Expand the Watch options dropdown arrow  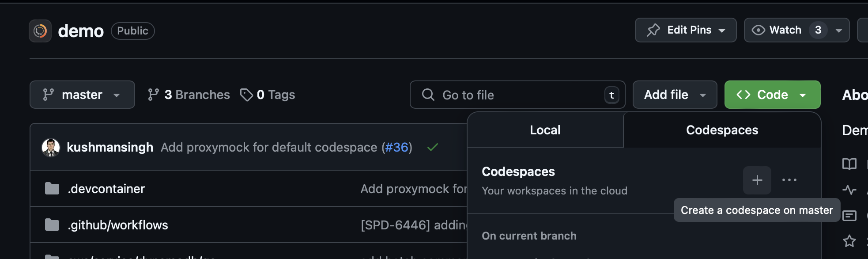(839, 30)
